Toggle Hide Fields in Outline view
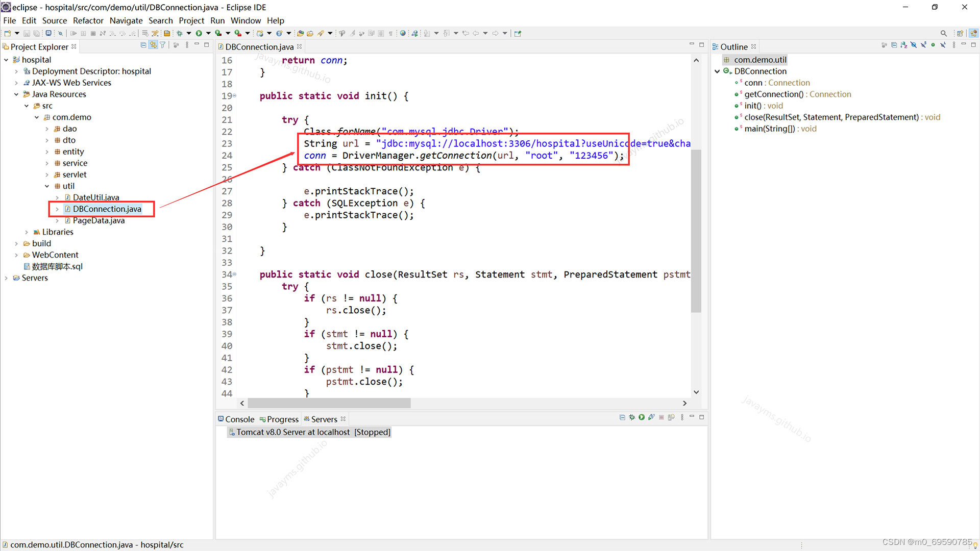 tap(914, 45)
